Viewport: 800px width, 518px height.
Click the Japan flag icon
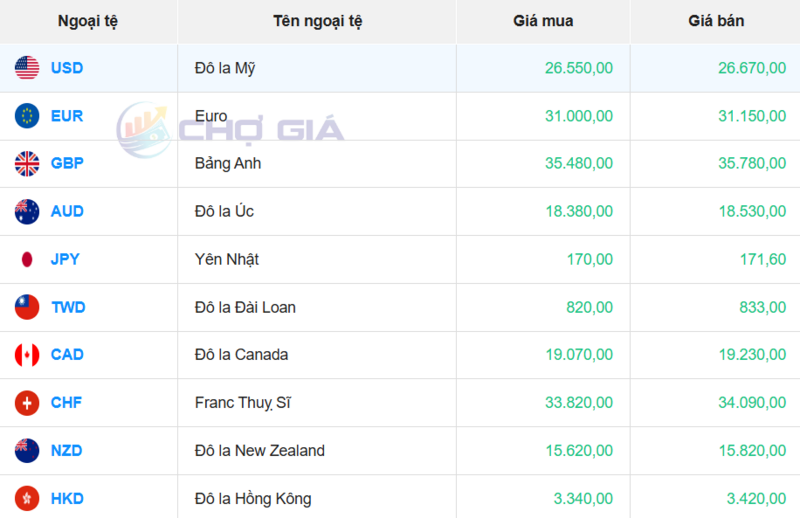pyautogui.click(x=27, y=259)
